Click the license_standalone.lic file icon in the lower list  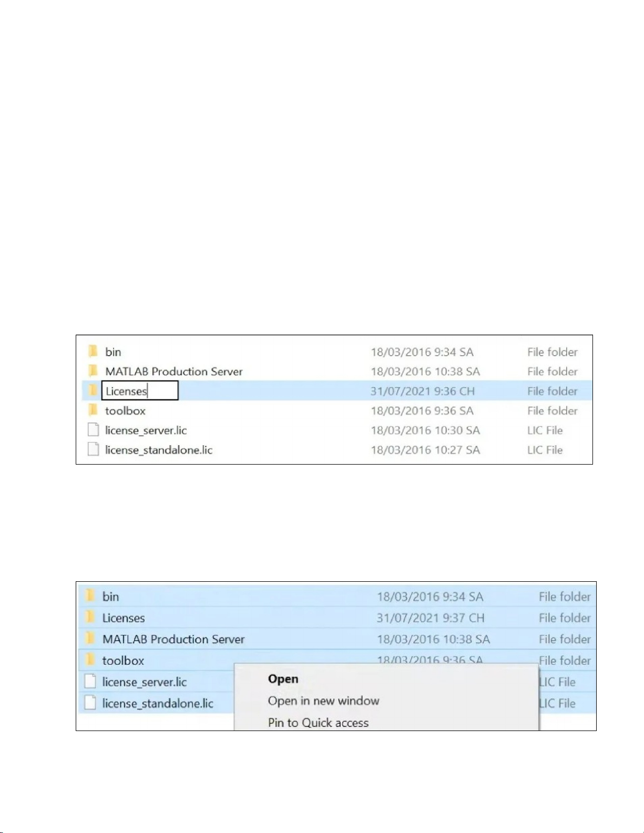click(90, 703)
